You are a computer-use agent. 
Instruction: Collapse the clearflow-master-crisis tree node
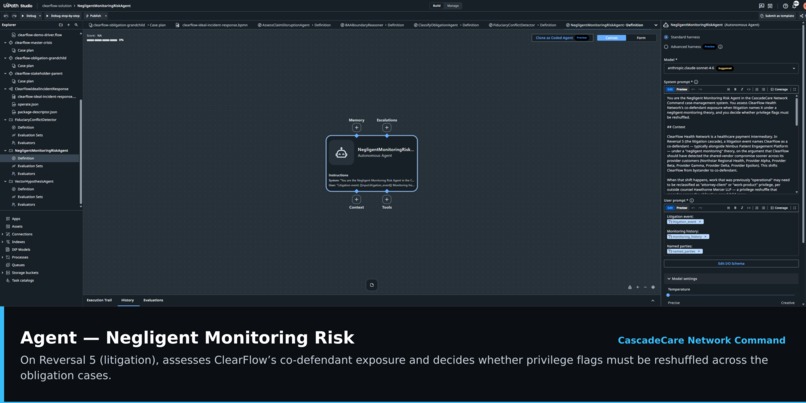coord(5,43)
